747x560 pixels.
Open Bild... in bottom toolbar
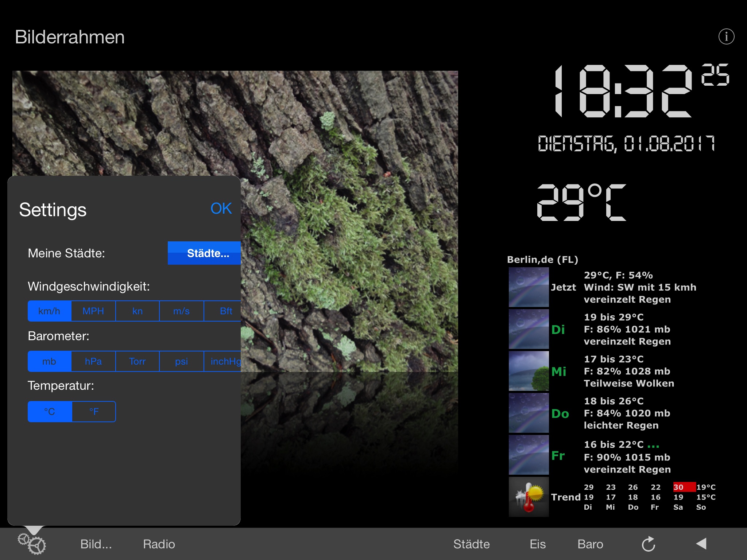click(x=96, y=544)
